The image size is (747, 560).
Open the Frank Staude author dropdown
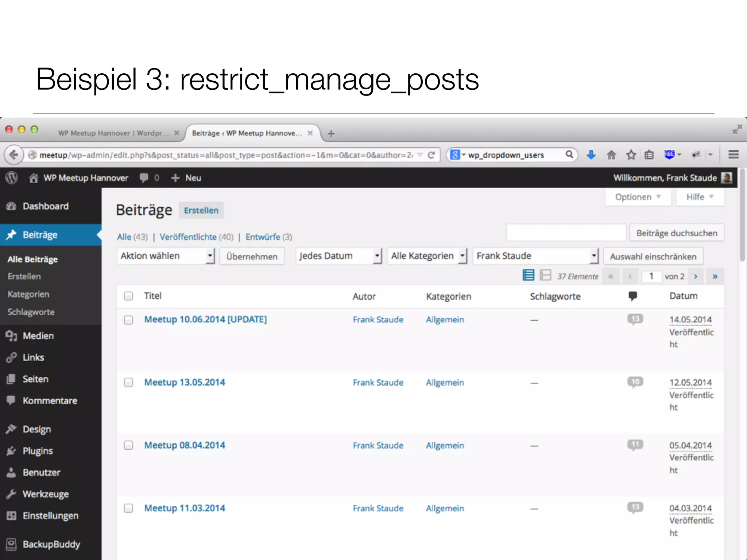(536, 256)
